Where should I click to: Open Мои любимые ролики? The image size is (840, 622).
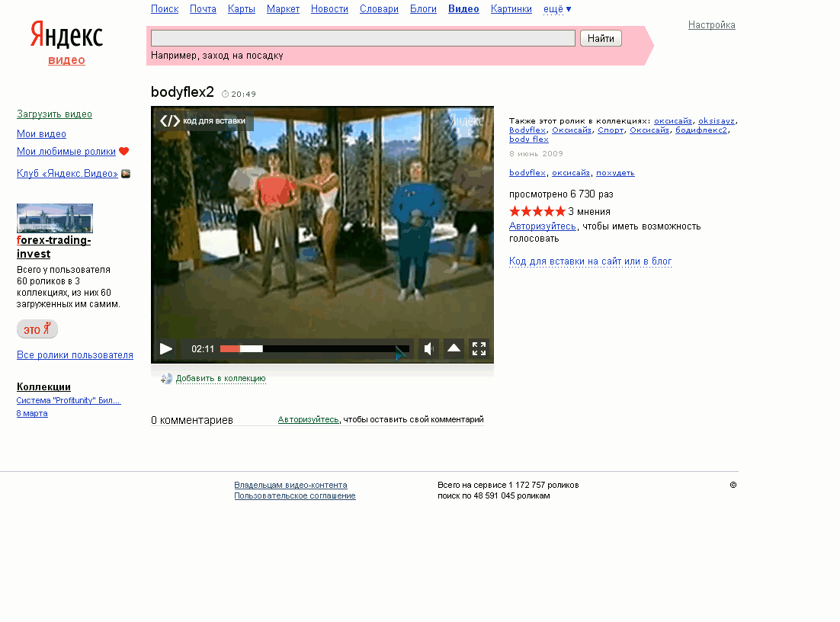click(66, 152)
